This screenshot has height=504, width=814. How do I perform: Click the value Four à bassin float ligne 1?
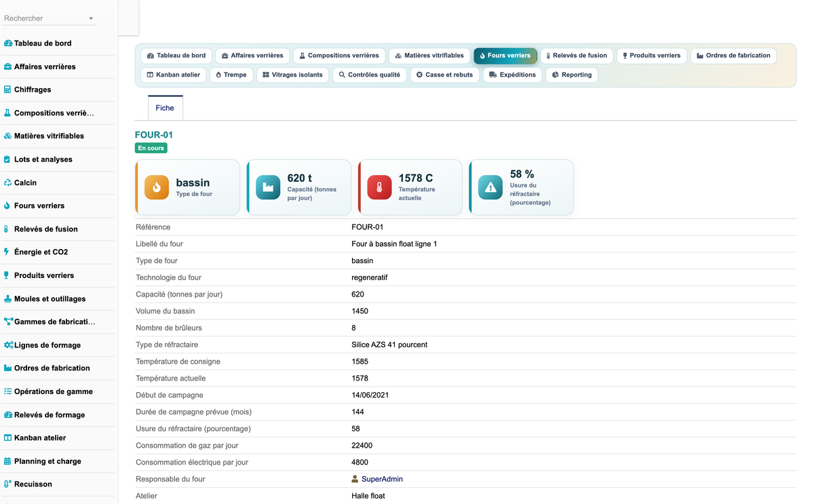coord(394,244)
